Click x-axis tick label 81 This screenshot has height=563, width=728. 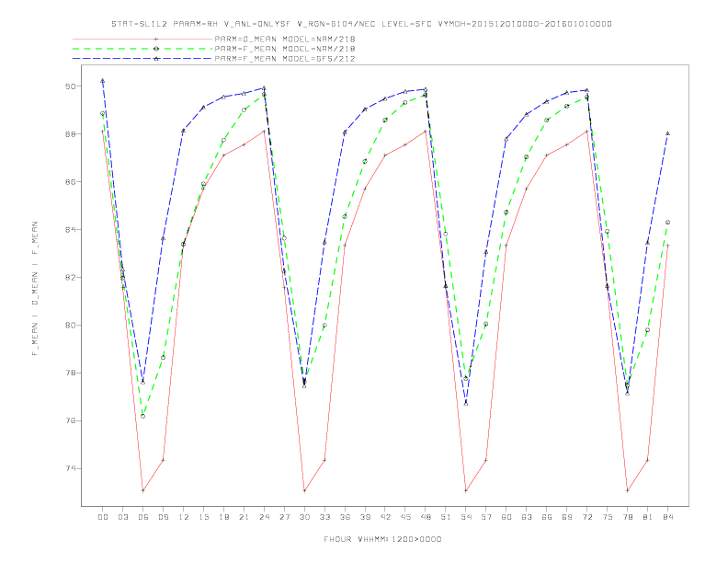(x=648, y=517)
